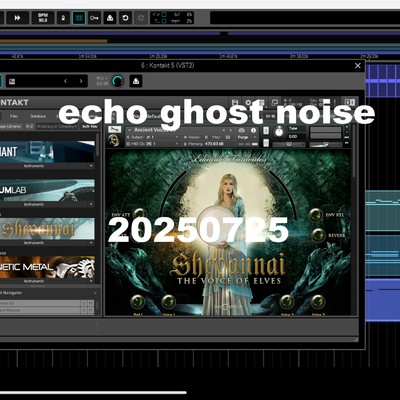
Task: Close the Kontakt 5 plugin window
Action: click(x=358, y=66)
